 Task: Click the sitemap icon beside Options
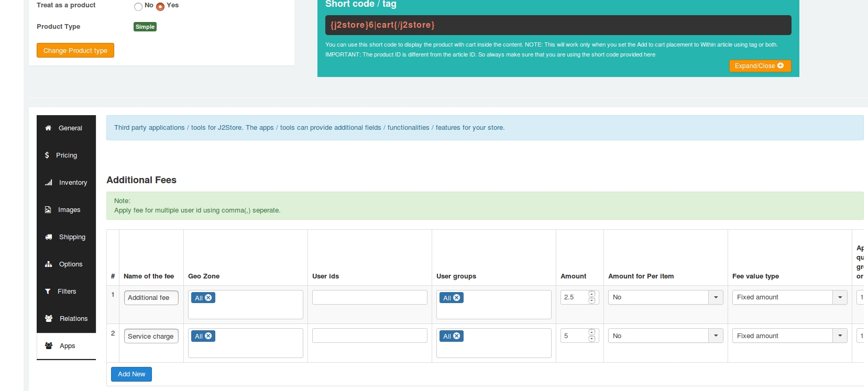[x=49, y=264]
